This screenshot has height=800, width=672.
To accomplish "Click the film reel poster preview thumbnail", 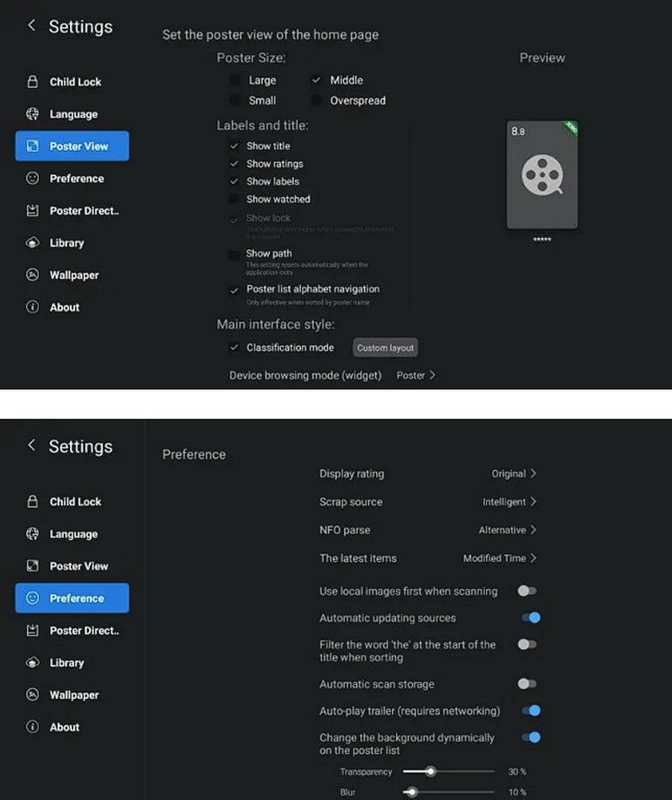I will pos(542,175).
